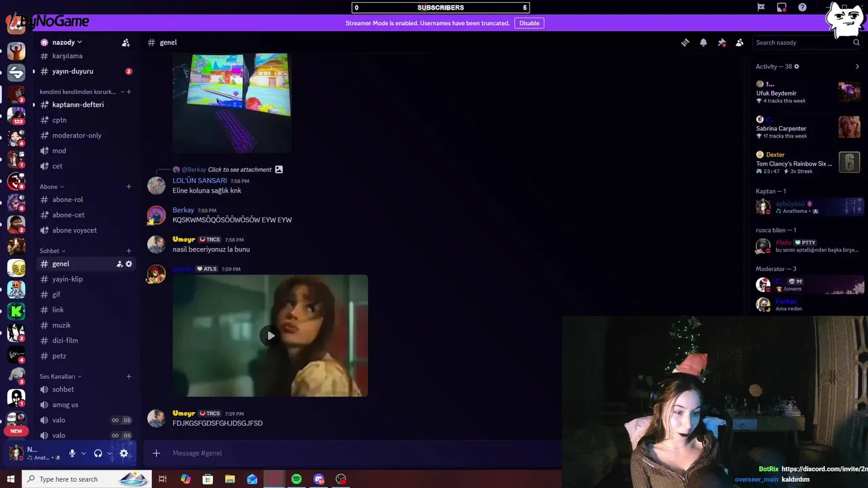Open the user avatar status panel
Screen dimensions: 868x488
point(35,453)
